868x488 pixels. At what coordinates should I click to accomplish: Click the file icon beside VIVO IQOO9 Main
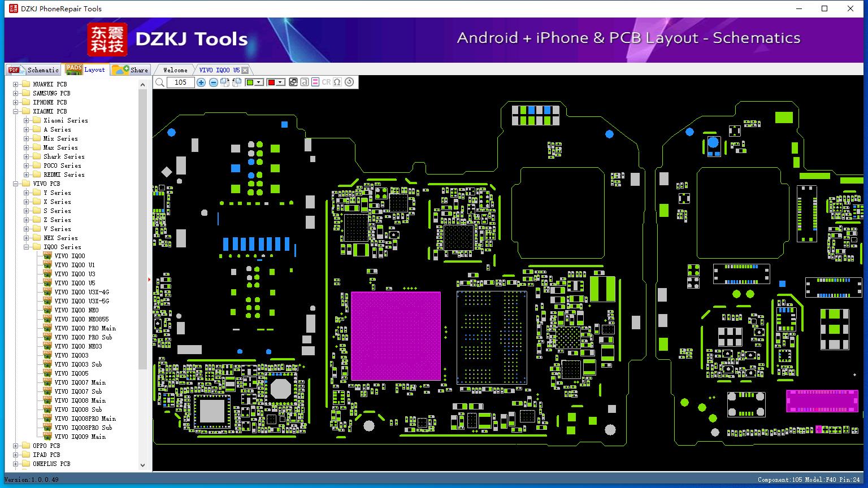tap(47, 437)
